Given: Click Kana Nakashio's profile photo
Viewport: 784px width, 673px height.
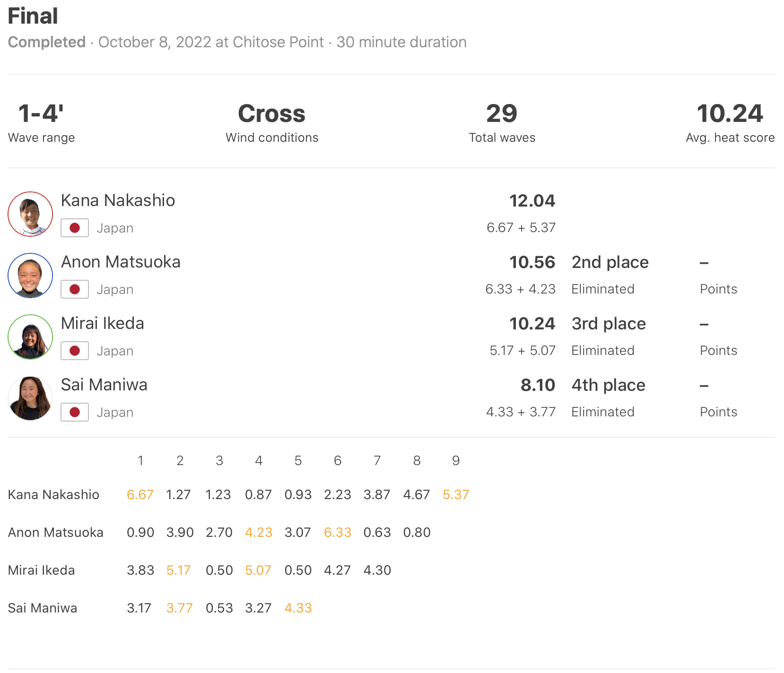Looking at the screenshot, I should [30, 214].
